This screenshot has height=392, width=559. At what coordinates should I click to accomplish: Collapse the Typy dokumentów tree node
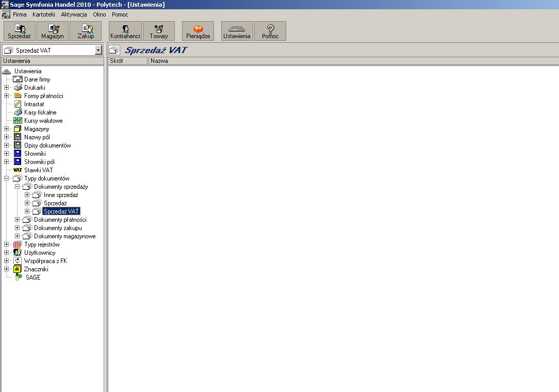click(6, 178)
